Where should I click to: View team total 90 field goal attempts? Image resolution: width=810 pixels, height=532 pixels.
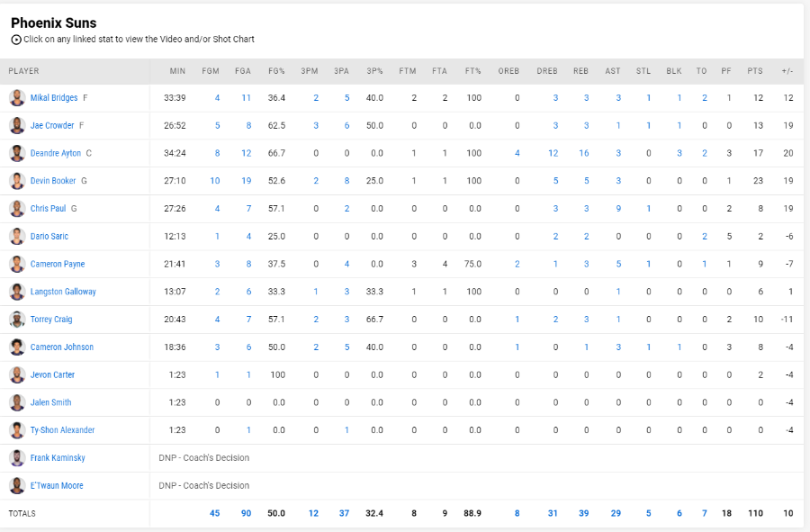tap(247, 513)
